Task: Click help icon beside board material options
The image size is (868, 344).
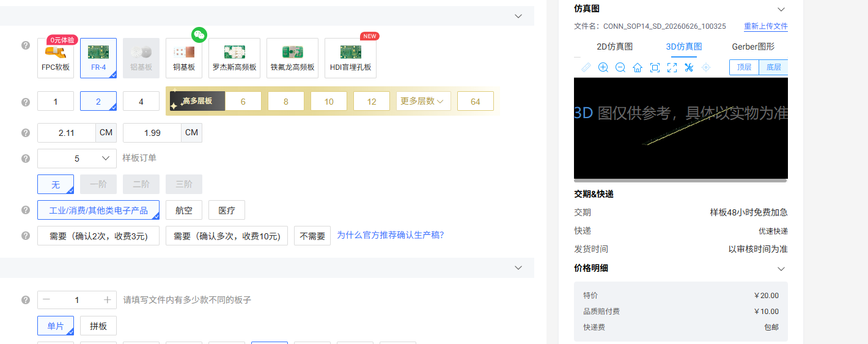Action: (26, 45)
